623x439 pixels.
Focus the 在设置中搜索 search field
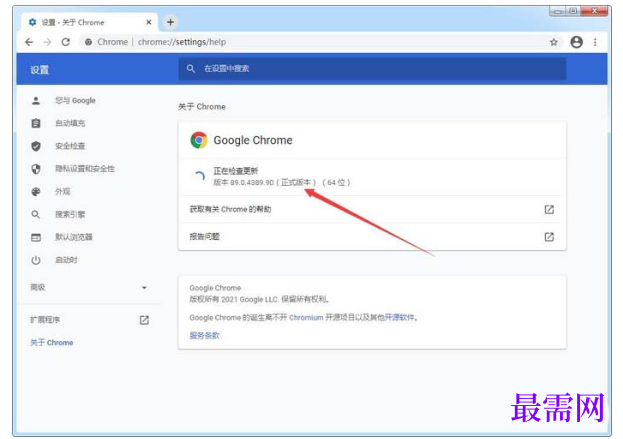[372, 69]
